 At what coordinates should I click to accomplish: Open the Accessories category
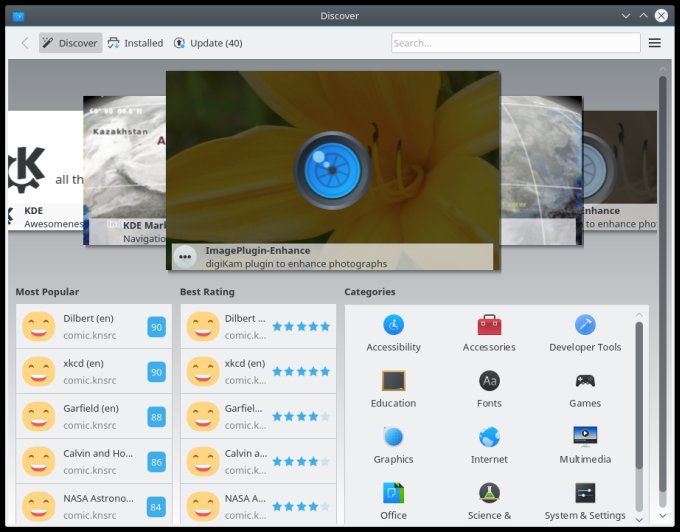coord(489,333)
